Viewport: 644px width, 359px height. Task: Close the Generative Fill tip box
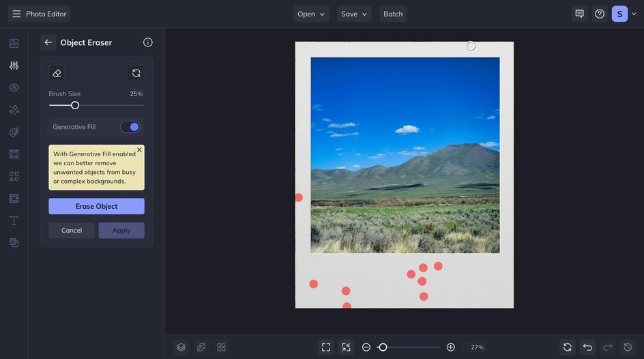(139, 150)
